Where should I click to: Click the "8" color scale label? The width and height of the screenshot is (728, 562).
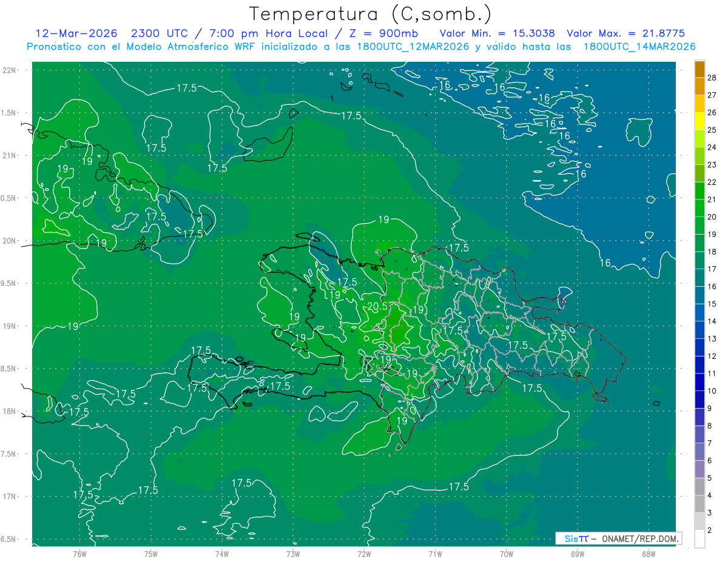710,426
